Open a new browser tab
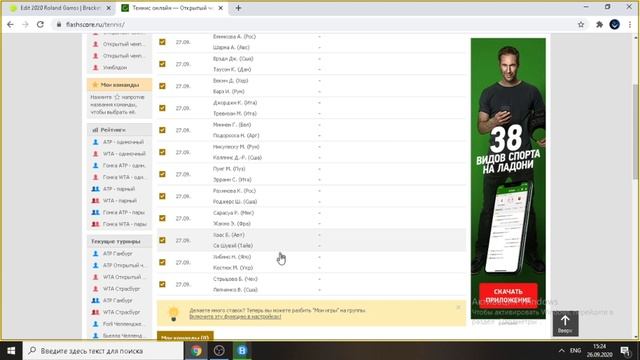This screenshot has width=640, height=360. point(238,8)
